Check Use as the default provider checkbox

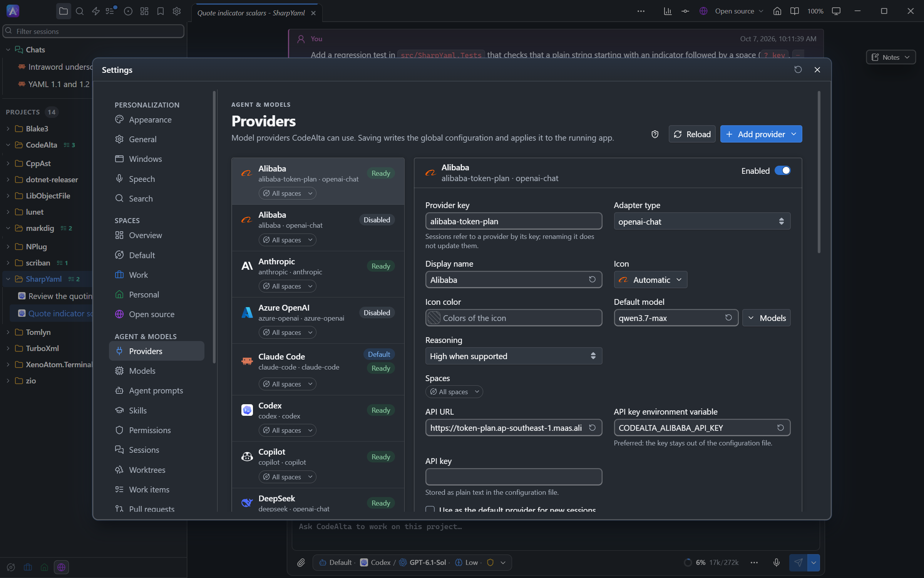tap(430, 509)
